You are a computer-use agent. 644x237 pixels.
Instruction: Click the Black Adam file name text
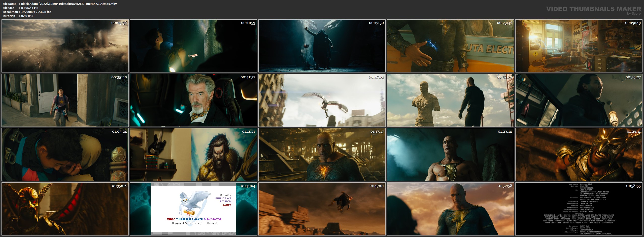click(x=69, y=4)
